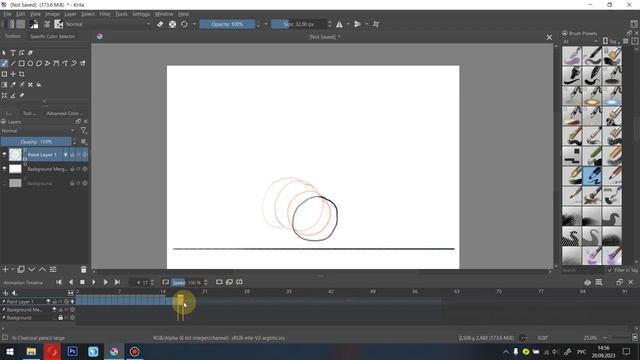Select the Fill bucket tool in toolbox
640x360 pixels.
[x=39, y=84]
